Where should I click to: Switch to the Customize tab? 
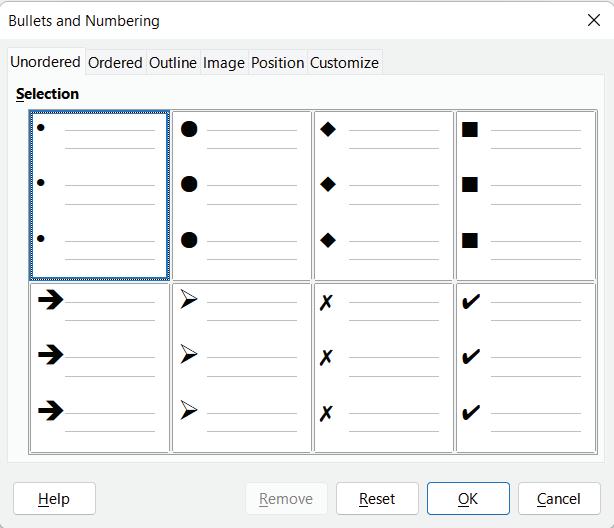[344, 62]
